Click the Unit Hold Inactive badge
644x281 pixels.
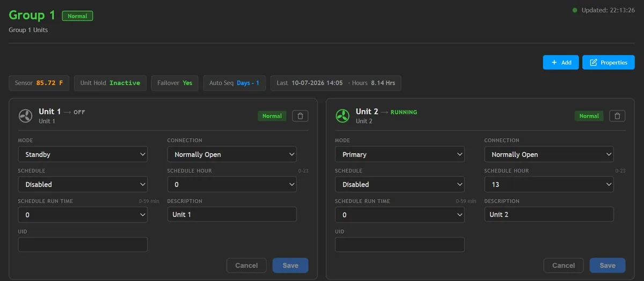pos(110,83)
